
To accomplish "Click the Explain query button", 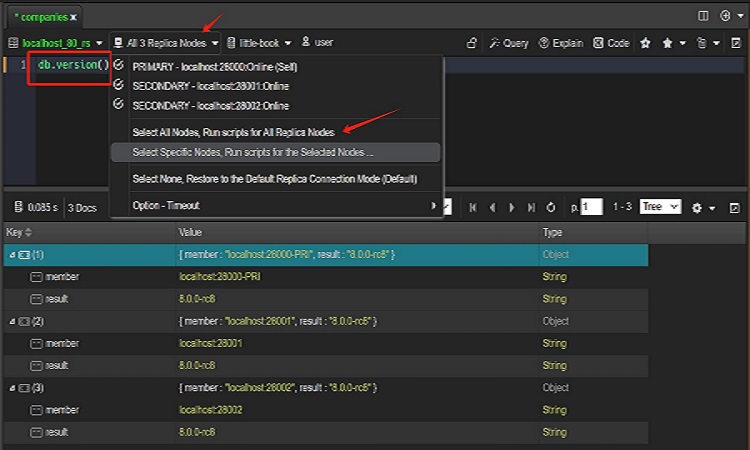I will click(x=560, y=43).
